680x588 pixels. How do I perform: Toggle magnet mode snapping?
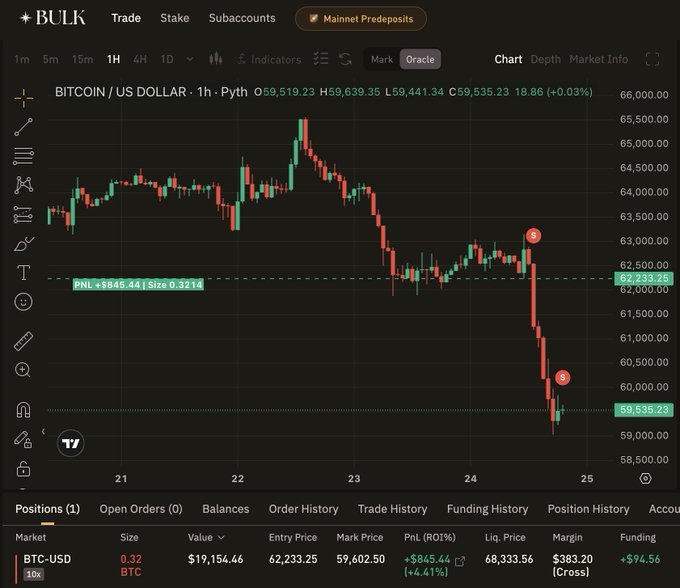23,409
